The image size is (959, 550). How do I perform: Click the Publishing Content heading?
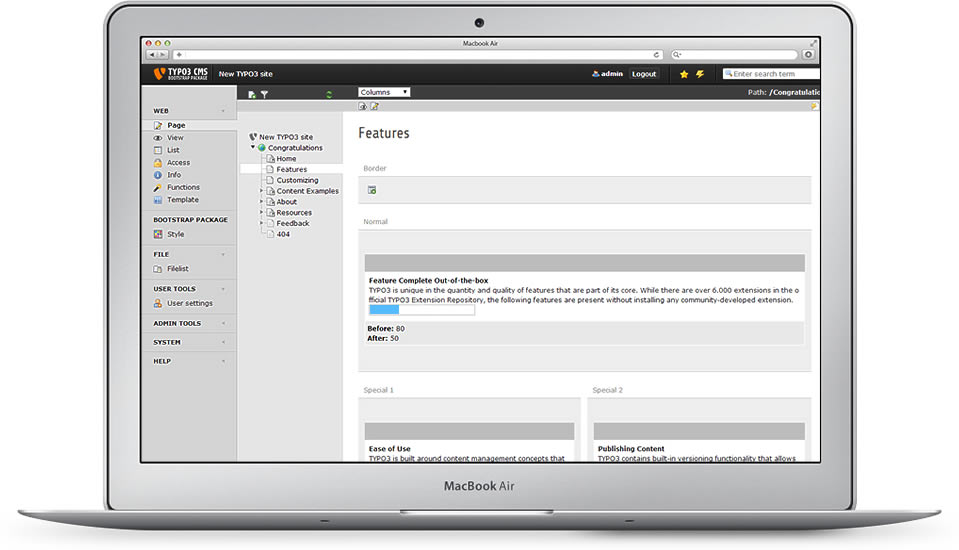(x=631, y=449)
